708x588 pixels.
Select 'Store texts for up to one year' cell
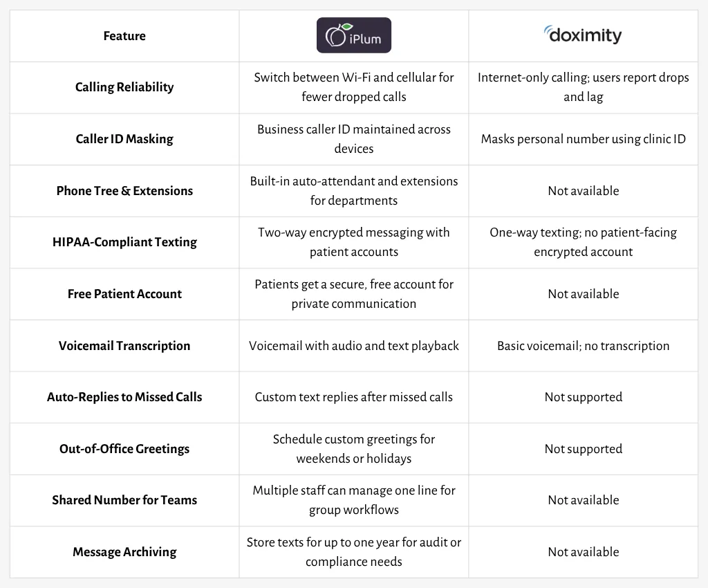pos(353,551)
